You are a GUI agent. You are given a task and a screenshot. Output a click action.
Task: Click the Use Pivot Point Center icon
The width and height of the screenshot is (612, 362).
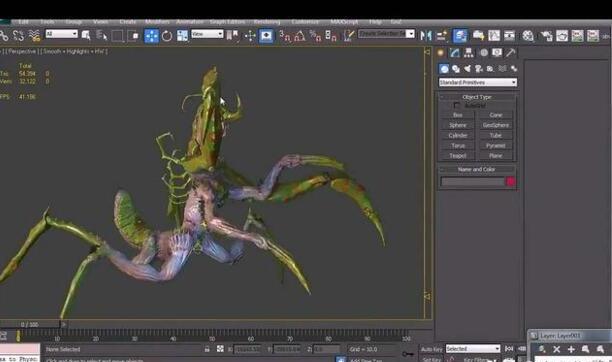pyautogui.click(x=233, y=36)
